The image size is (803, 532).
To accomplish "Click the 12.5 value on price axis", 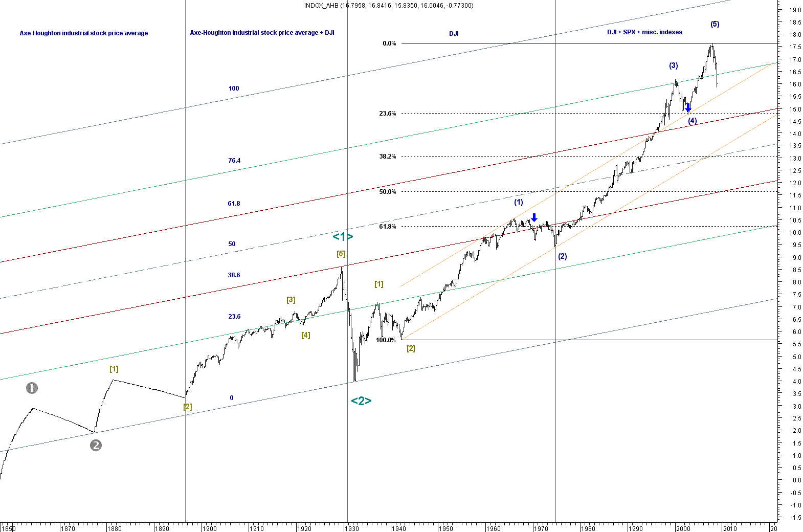I will [x=795, y=171].
